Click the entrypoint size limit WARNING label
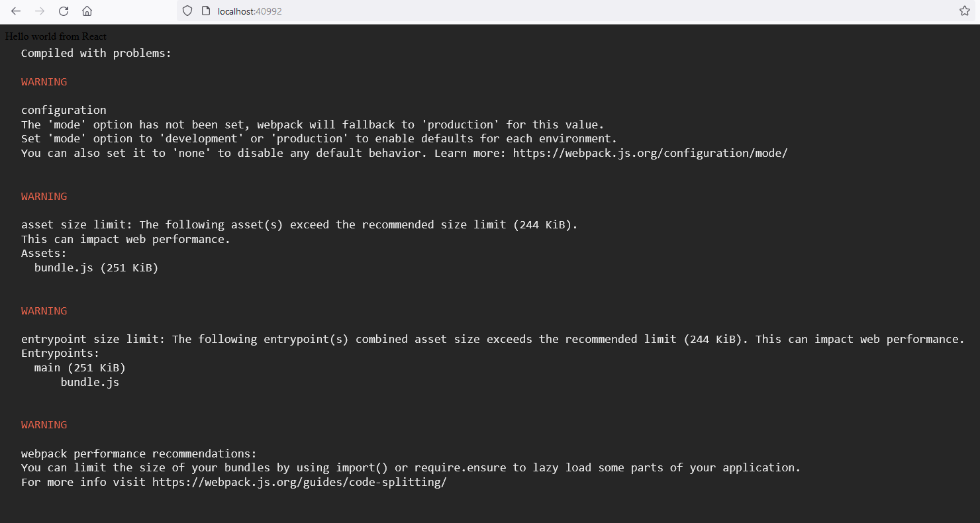Screen dimensions: 980x523 click(44, 310)
